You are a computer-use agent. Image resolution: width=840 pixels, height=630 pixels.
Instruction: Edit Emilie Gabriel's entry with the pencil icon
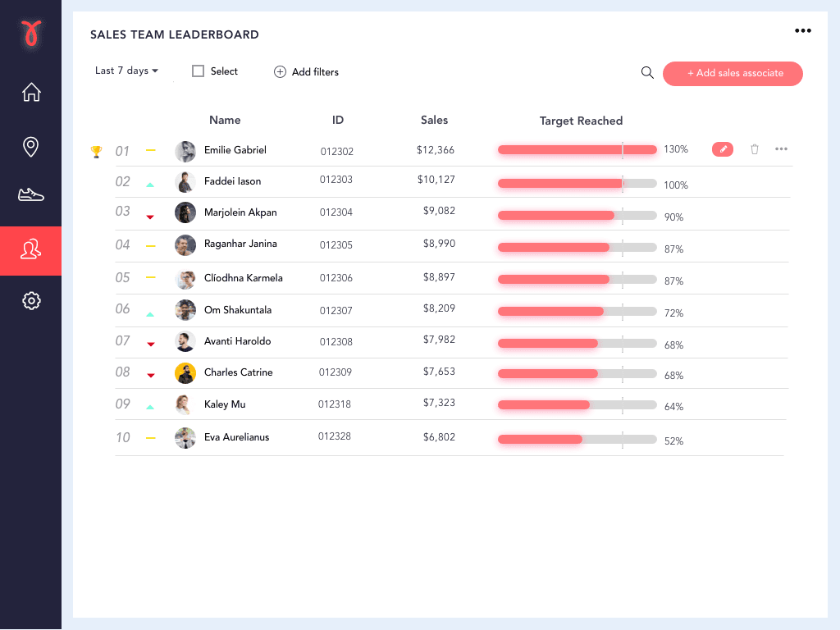point(723,149)
